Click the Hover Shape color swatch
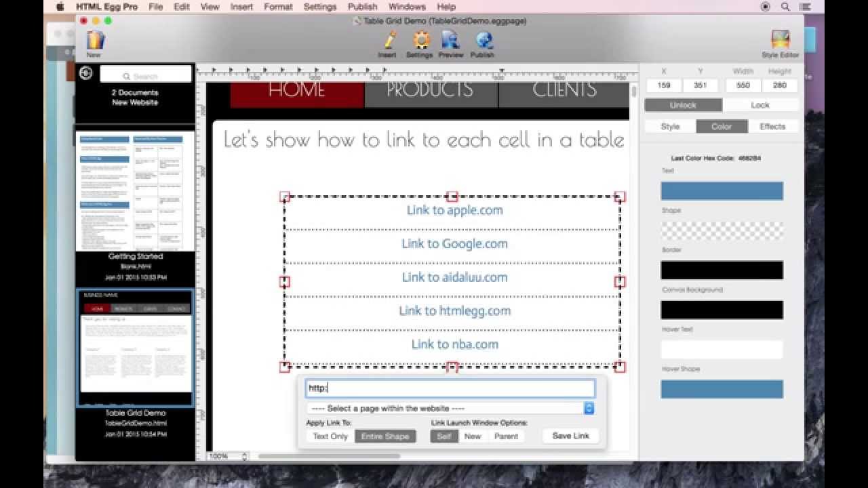The height and width of the screenshot is (488, 868). point(722,389)
